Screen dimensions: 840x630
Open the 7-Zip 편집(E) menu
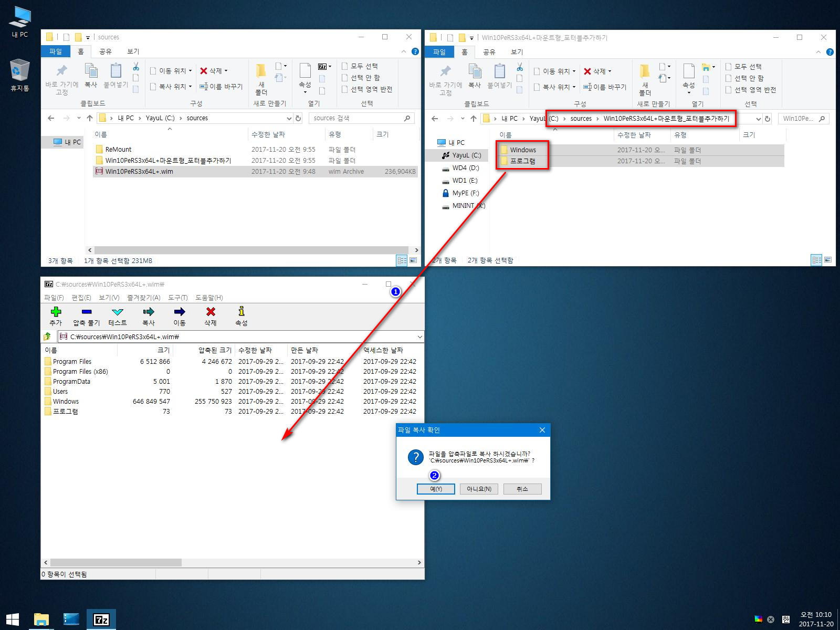tap(81, 297)
